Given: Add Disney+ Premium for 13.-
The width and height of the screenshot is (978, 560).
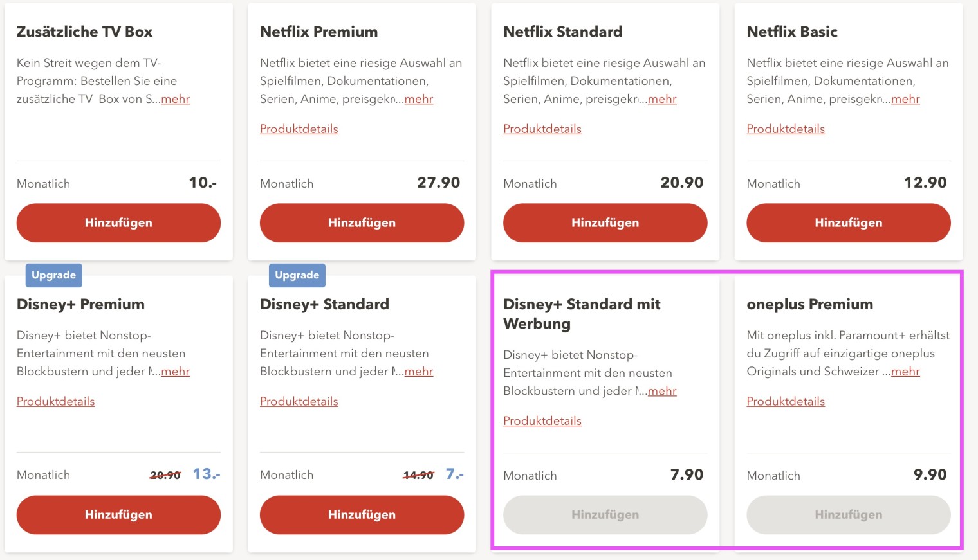Looking at the screenshot, I should [118, 515].
